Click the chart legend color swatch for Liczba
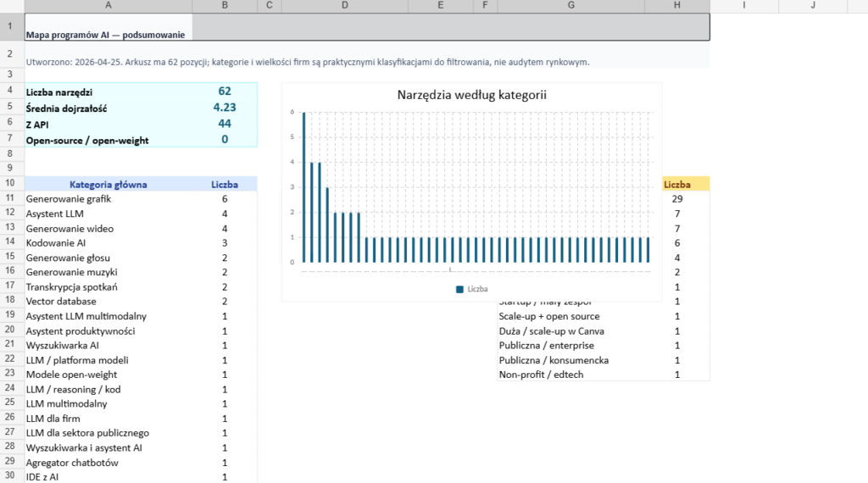This screenshot has height=483, width=868. [x=460, y=289]
